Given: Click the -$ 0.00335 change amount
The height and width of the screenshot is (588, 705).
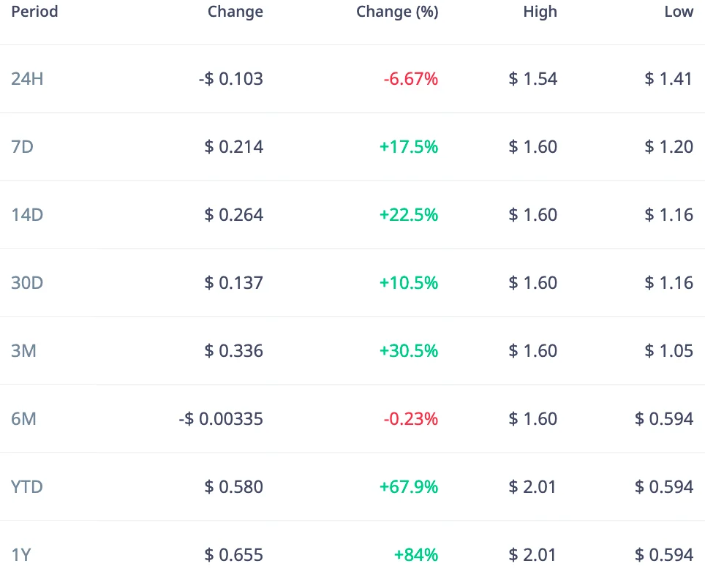Looking at the screenshot, I should [220, 419].
